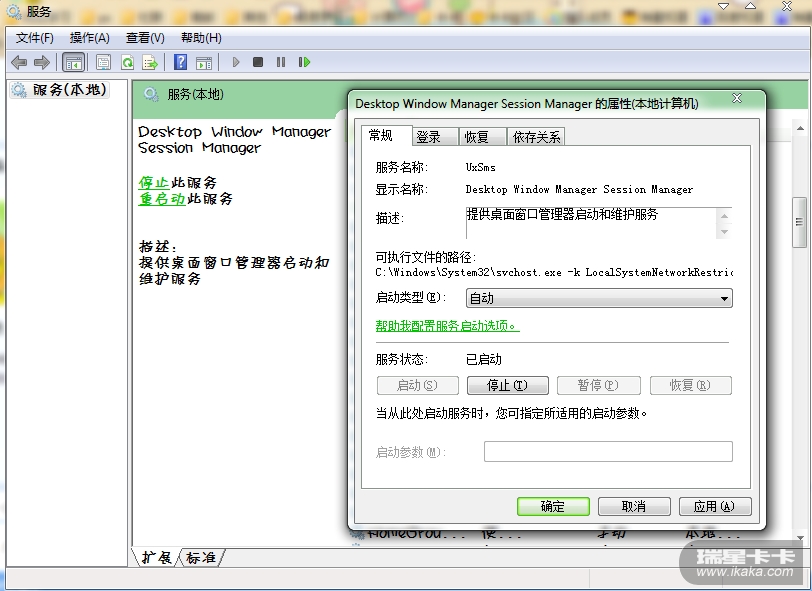The height and width of the screenshot is (591, 812).
Task: Click executable path text C:\Windows\System32\svchost.exe
Action: [x=554, y=272]
